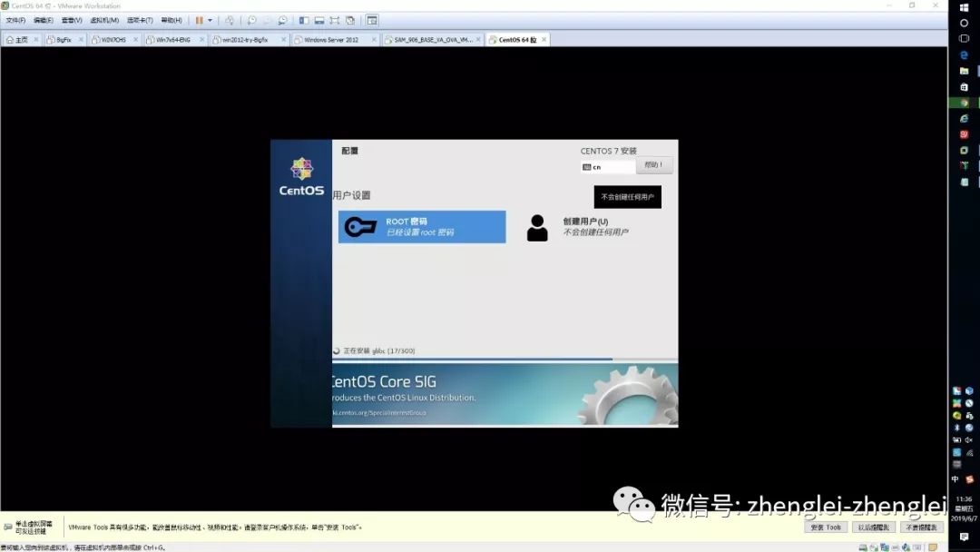980x552 pixels.
Task: Close the CentOS 64 位 tab
Action: 544,39
